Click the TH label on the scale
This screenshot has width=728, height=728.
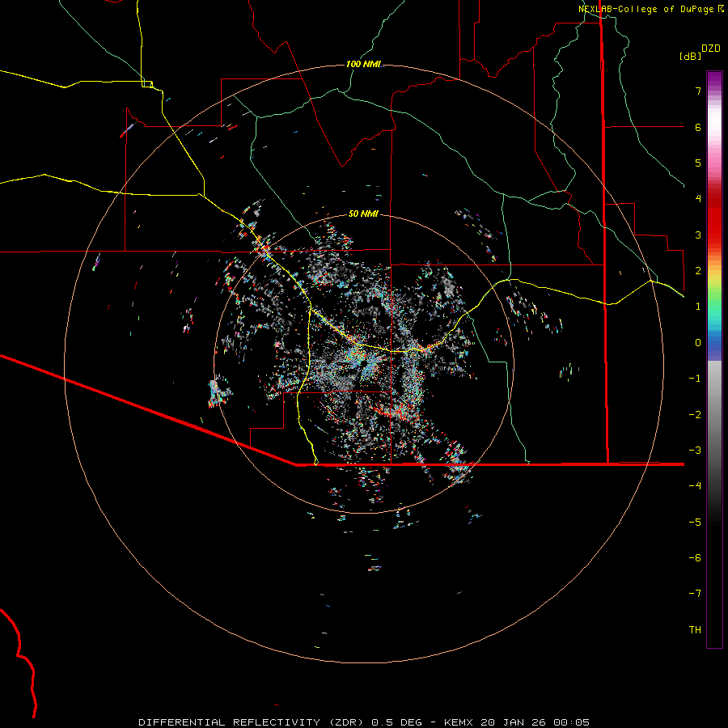[695, 629]
